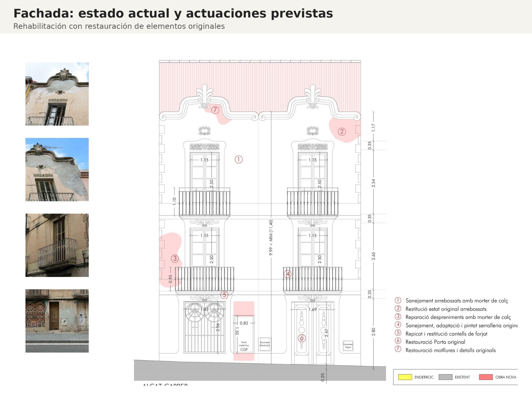Click the 2.80 ground floor height dimension
Viewport: 532px width, 399px height.
[x=373, y=332]
